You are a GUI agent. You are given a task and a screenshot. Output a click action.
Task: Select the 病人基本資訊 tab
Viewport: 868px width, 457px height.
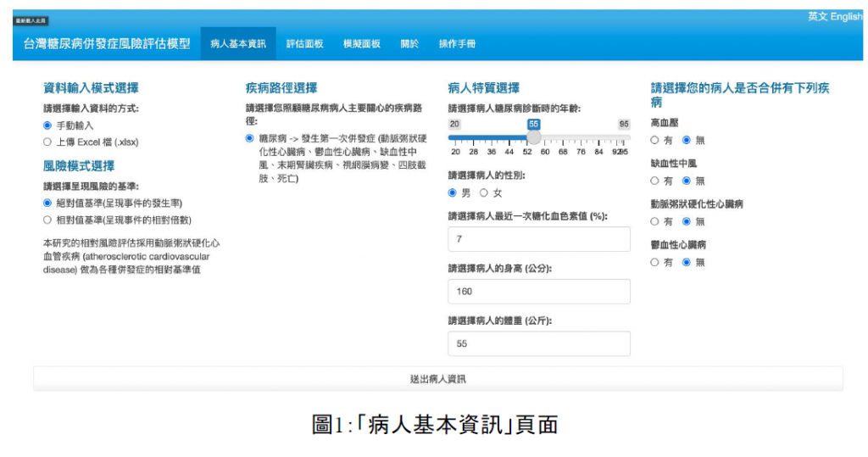[237, 43]
